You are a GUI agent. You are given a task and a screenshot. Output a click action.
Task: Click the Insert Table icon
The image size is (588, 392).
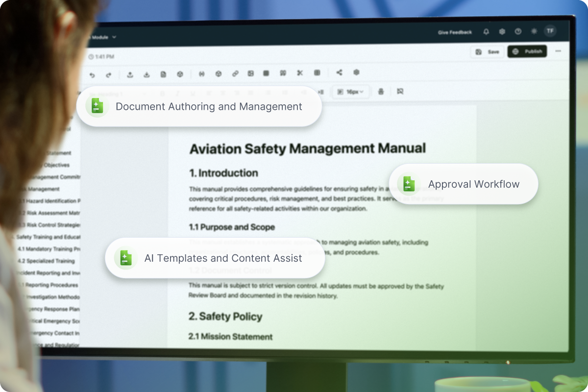[x=267, y=73]
